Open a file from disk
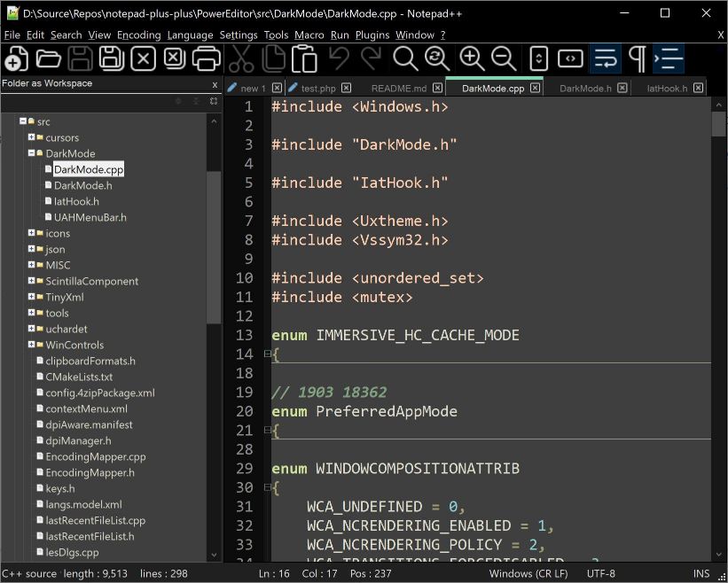728x583 pixels. (x=47, y=58)
